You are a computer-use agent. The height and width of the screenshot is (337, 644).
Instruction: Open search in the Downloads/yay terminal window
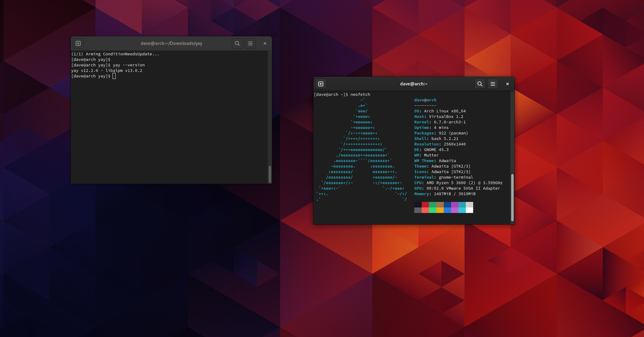(237, 43)
